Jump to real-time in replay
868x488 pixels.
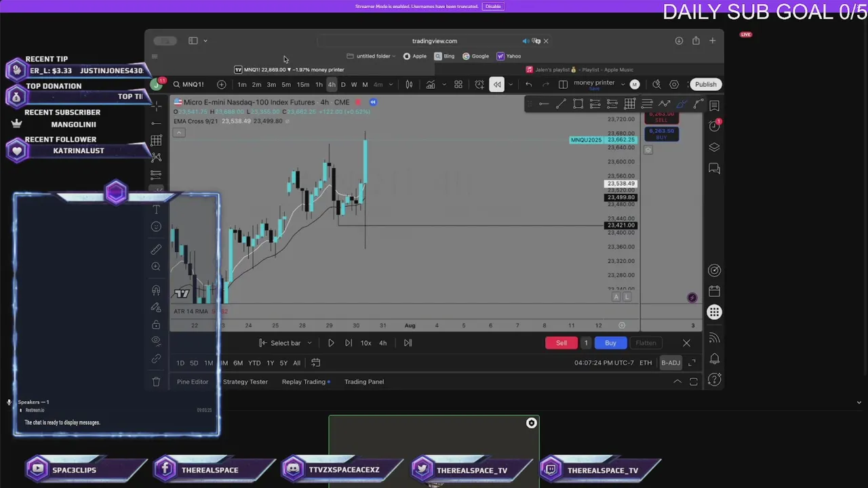pyautogui.click(x=408, y=343)
